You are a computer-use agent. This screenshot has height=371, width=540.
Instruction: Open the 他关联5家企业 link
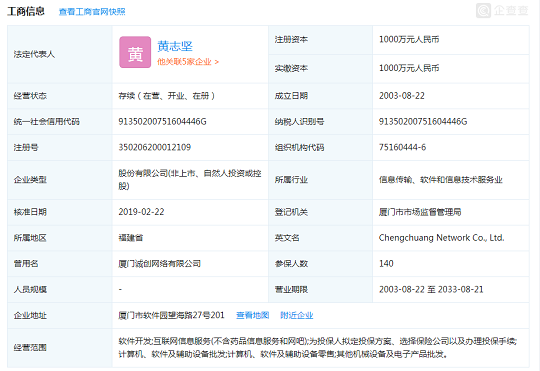pos(188,62)
